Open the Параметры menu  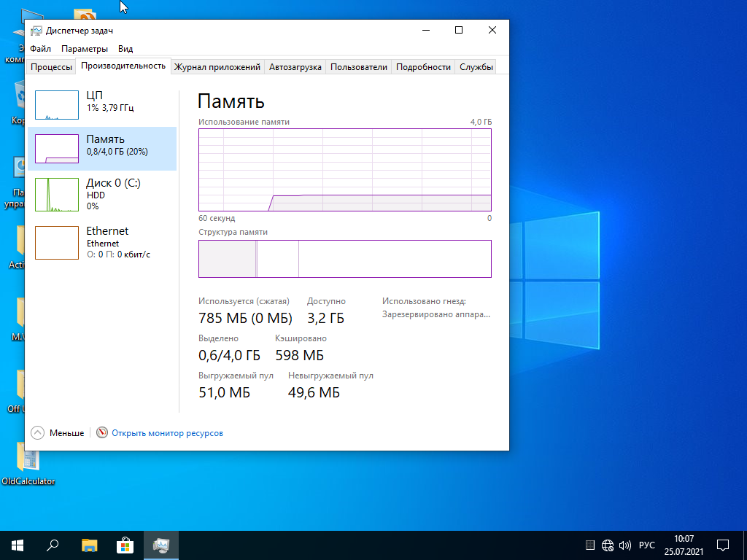point(85,49)
